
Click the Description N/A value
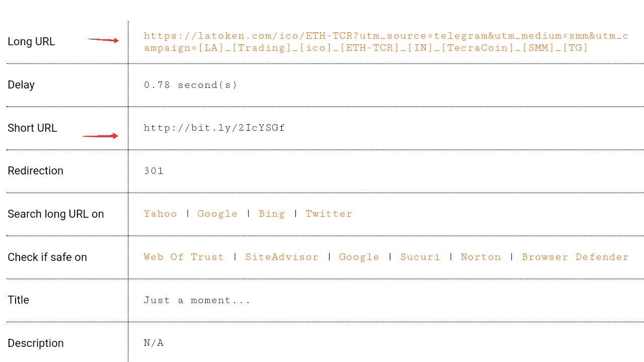click(x=153, y=343)
